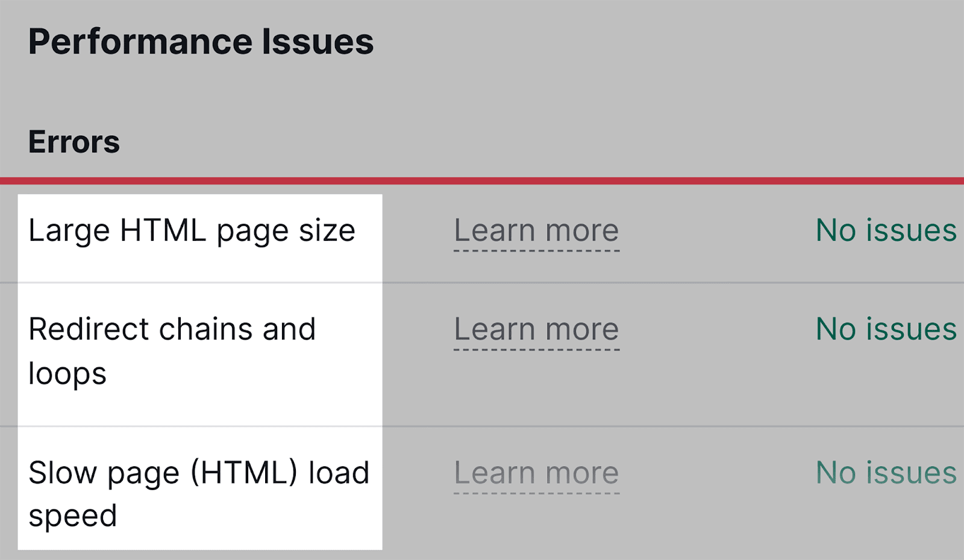This screenshot has height=560, width=964.
Task: Click Learn more for Redirect chains and loops
Action: tap(536, 329)
